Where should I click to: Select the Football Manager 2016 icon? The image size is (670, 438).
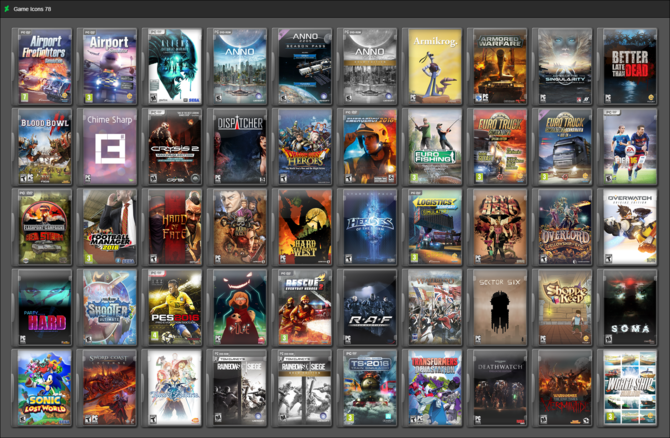pos(108,227)
